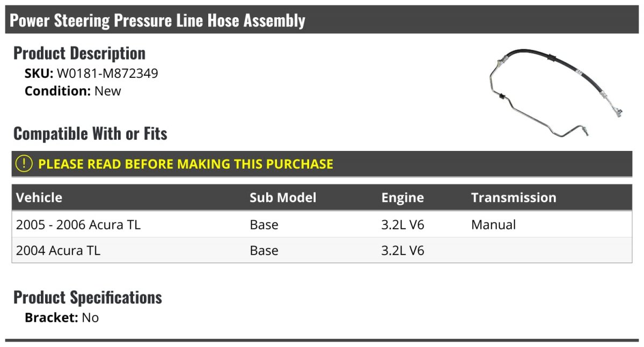644x347 pixels.
Task: Select the Vehicle column header
Action: (x=39, y=198)
